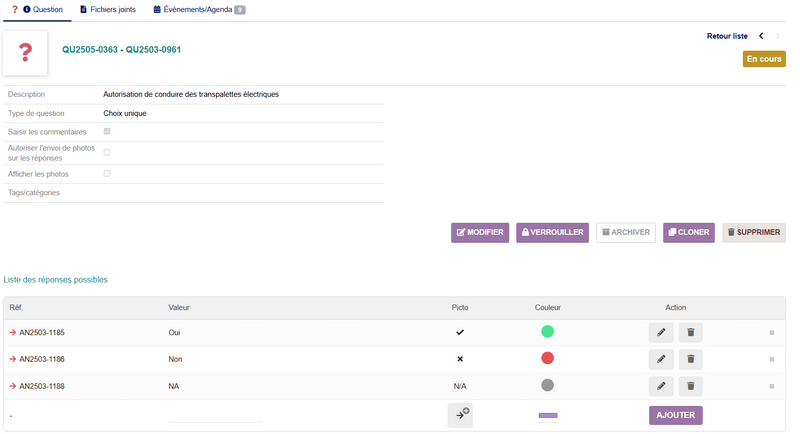Screen dimensions: 800x434
Task: Click 'Liste des réponses possibles' heading
Action: click(56, 279)
